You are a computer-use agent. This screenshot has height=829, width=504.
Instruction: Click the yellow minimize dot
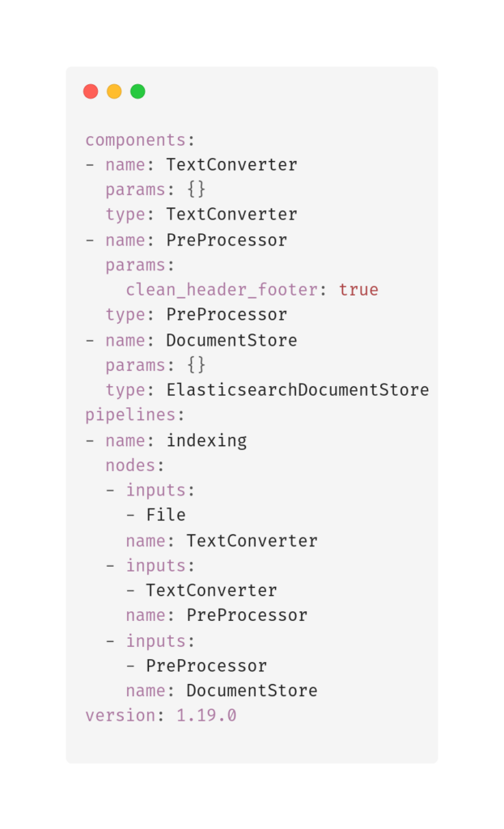(x=114, y=91)
